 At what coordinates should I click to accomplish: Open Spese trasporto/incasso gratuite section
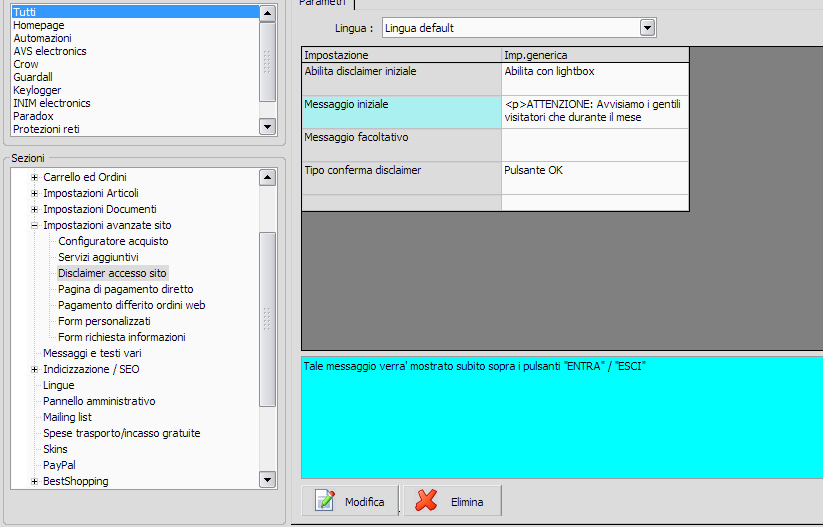(121, 434)
